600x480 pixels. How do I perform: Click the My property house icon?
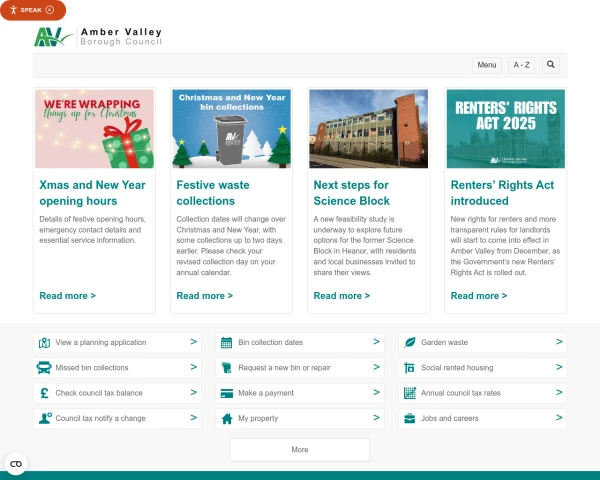click(227, 418)
